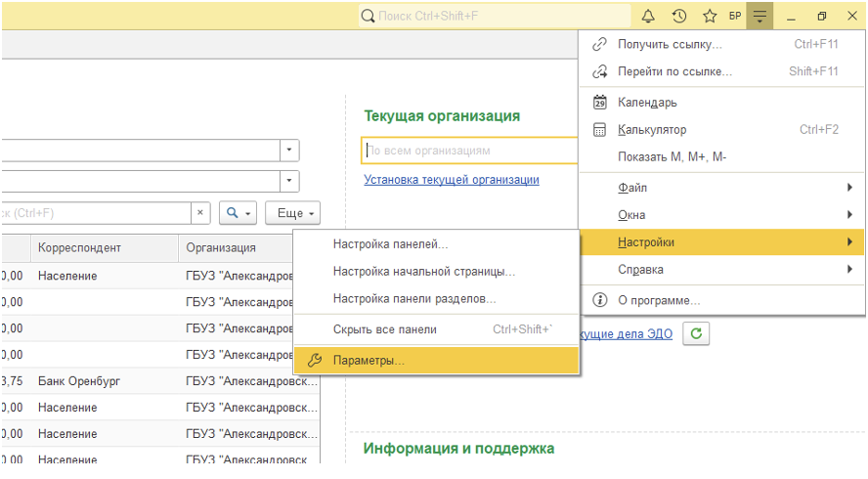
Task: Click the list search field (Ctrl+F)
Action: (97, 213)
